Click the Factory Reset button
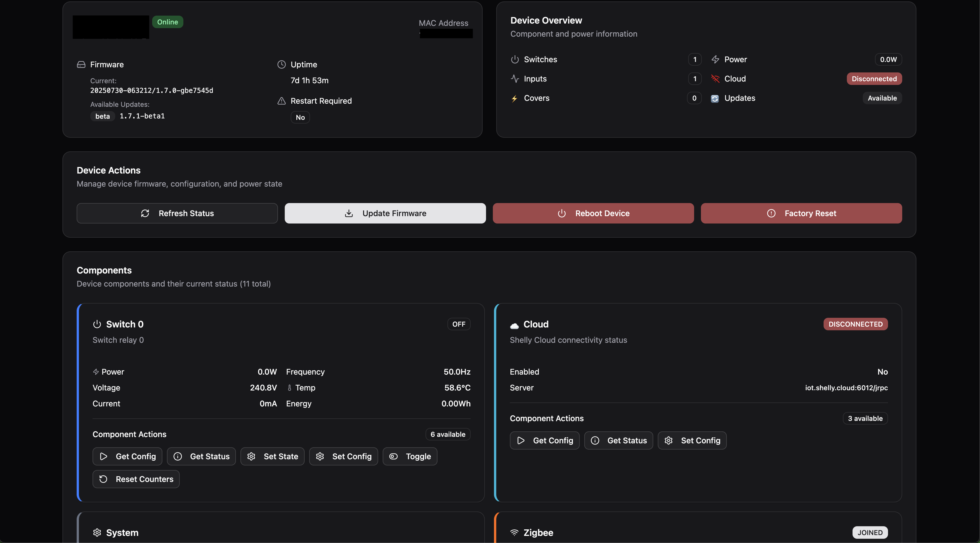The width and height of the screenshot is (980, 543). point(801,213)
